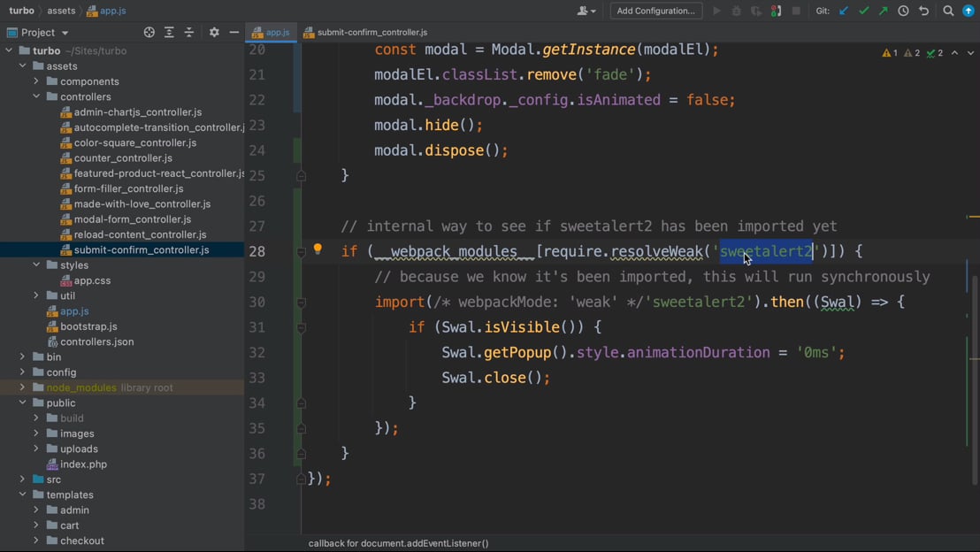Click the Git commit green checkmark
Image resolution: width=980 pixels, height=552 pixels.
click(x=864, y=11)
